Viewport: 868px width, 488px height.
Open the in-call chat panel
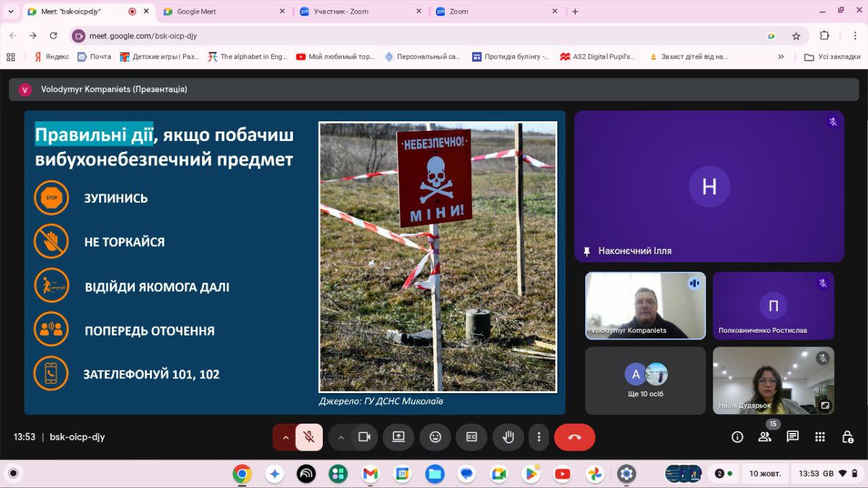point(792,437)
